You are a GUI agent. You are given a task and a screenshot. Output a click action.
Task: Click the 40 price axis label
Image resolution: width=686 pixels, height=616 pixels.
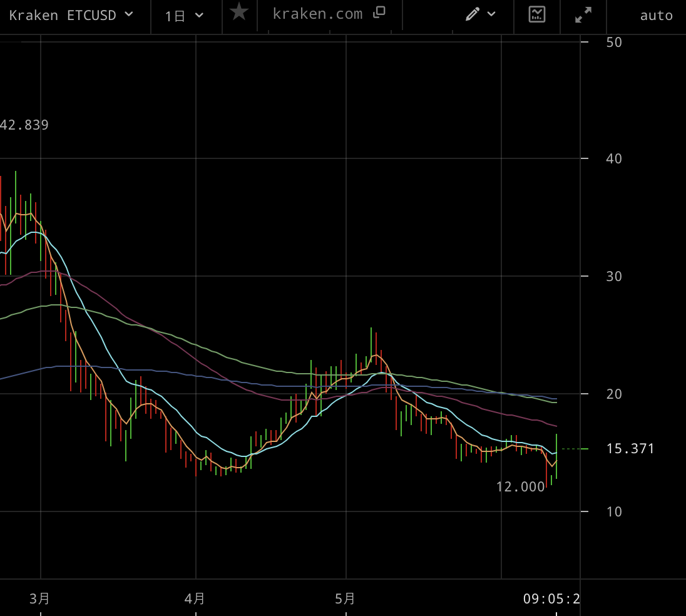614,159
